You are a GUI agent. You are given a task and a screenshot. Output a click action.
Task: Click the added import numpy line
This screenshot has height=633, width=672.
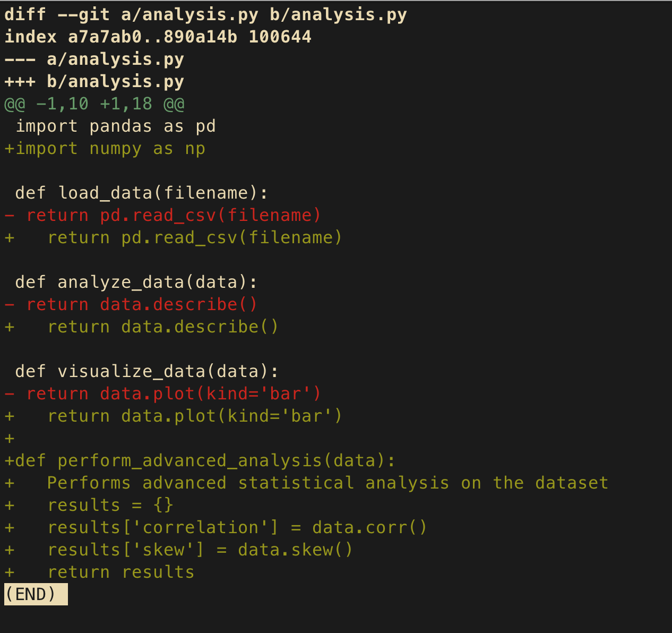click(x=105, y=148)
